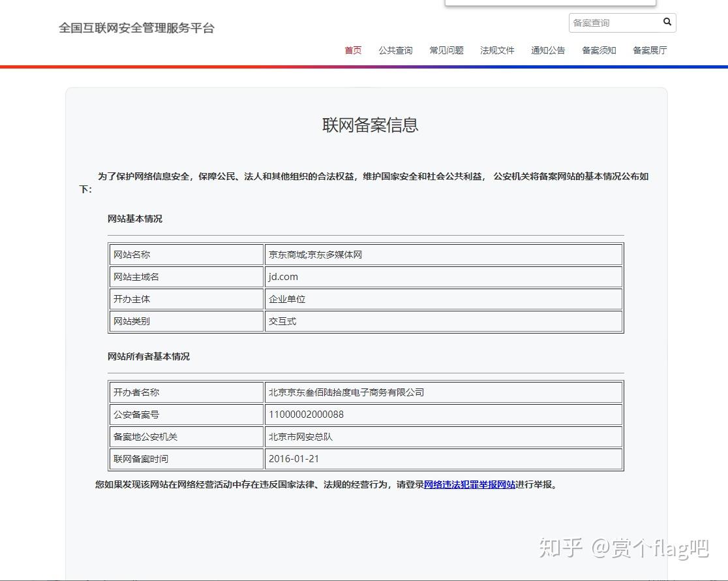
Task: Click the 网站所有者基本情况 section heading
Action: coord(149,356)
